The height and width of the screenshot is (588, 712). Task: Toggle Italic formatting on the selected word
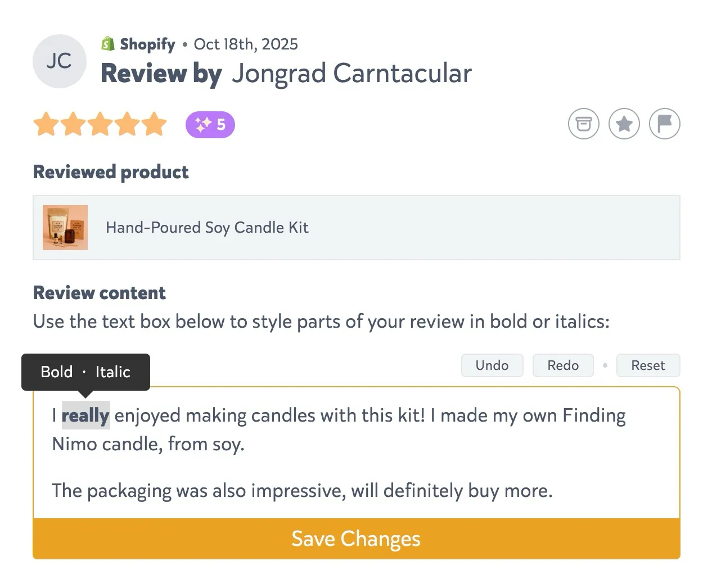tap(114, 372)
